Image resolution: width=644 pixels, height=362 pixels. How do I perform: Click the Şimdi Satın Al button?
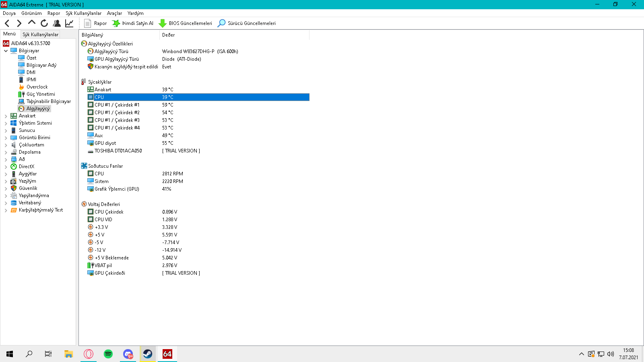pyautogui.click(x=133, y=23)
